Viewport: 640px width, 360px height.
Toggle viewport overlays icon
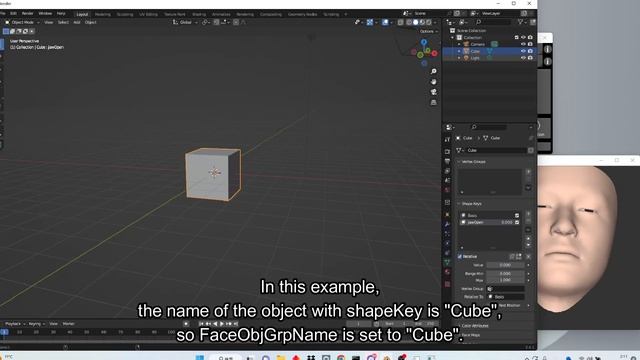(385, 22)
